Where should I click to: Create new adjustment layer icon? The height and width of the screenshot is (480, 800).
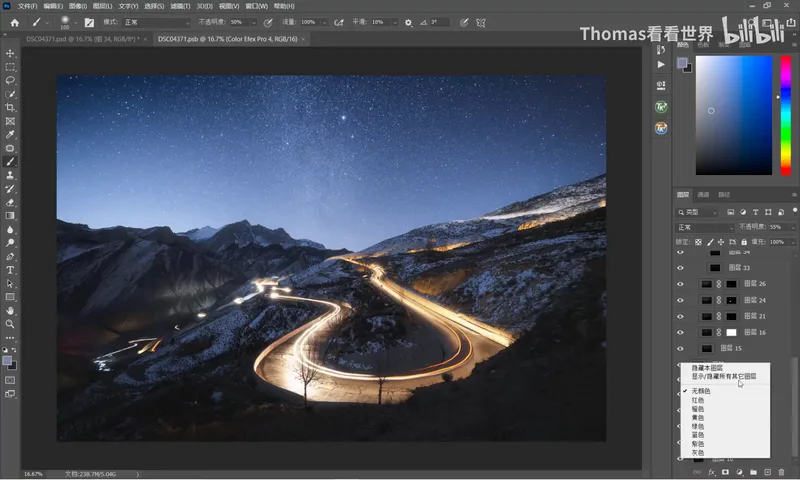point(739,472)
